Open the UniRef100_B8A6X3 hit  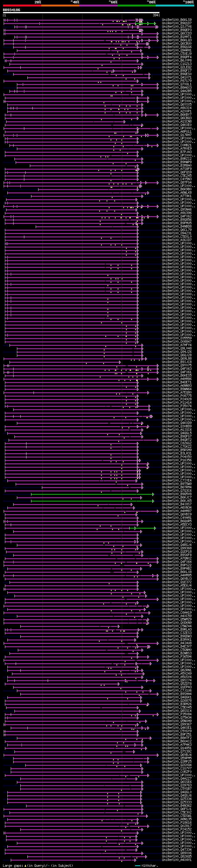point(177,88)
